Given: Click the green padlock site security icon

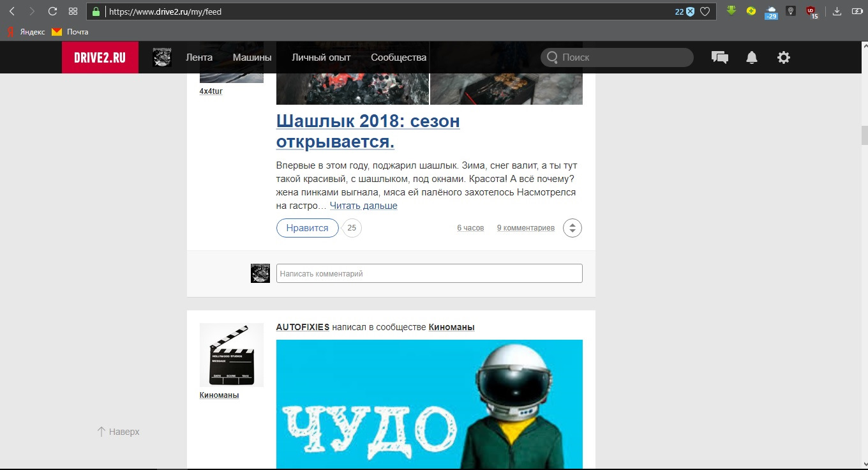Looking at the screenshot, I should tap(96, 11).
